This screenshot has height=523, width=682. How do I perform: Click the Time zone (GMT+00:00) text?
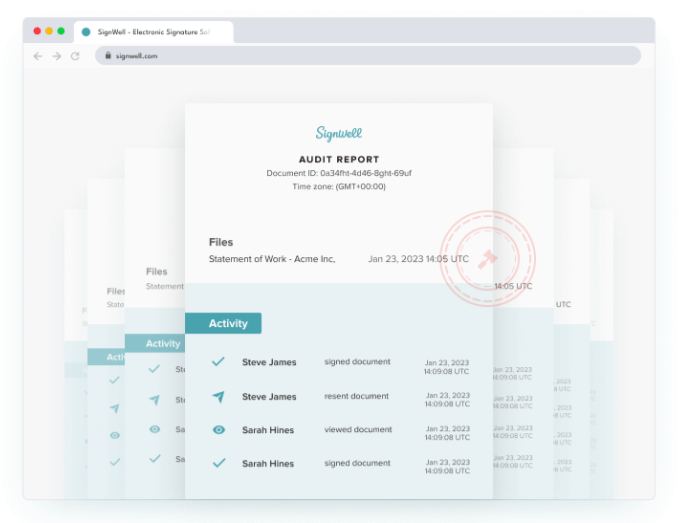(339, 187)
